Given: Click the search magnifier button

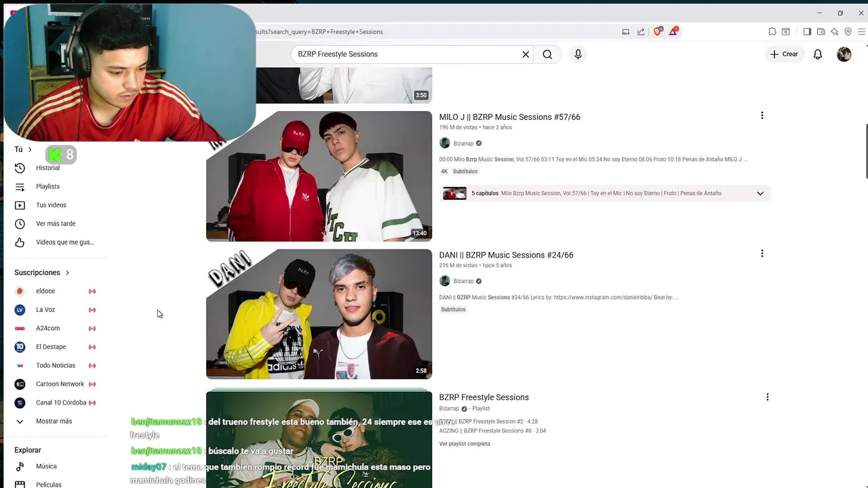Looking at the screenshot, I should pyautogui.click(x=547, y=54).
